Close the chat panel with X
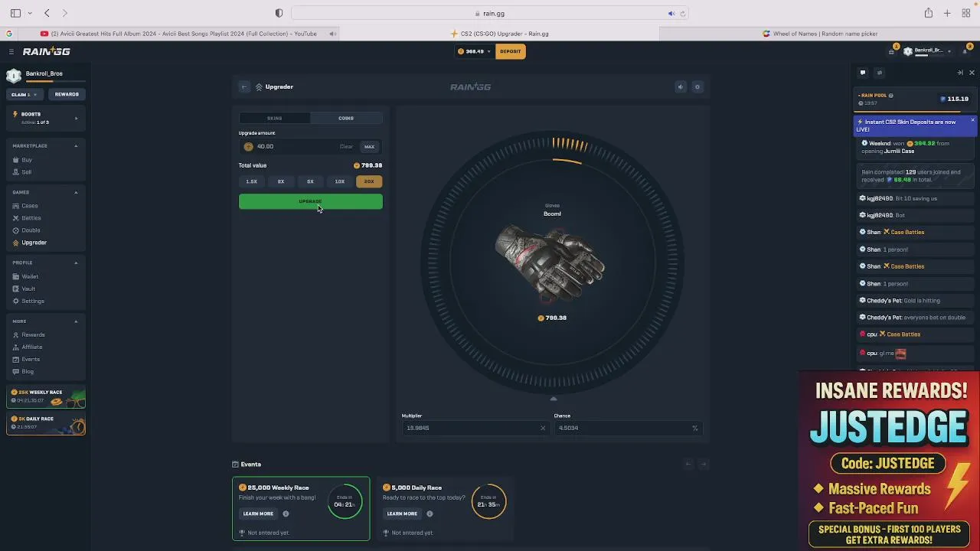The image size is (980, 551). click(972, 73)
